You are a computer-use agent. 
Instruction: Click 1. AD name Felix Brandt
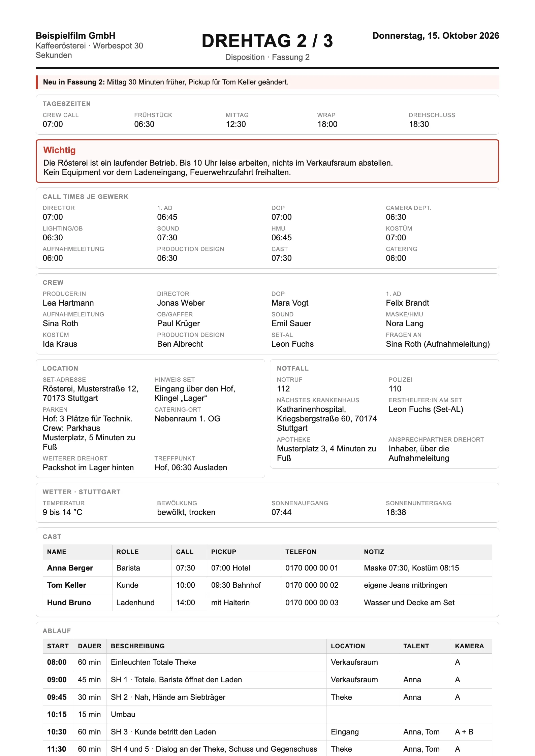408,303
